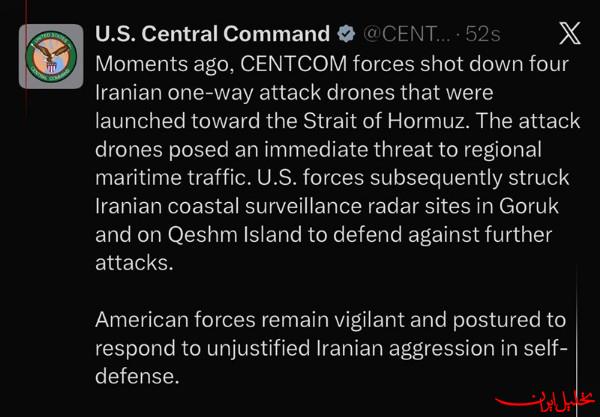Click 'Moments ago' at the post start

coord(165,65)
